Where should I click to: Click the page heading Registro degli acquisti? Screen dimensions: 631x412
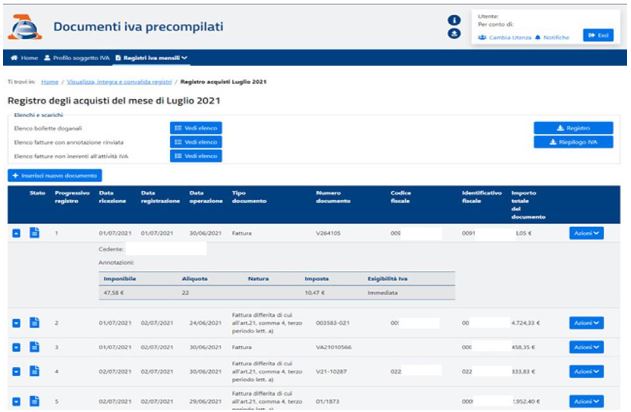point(114,101)
